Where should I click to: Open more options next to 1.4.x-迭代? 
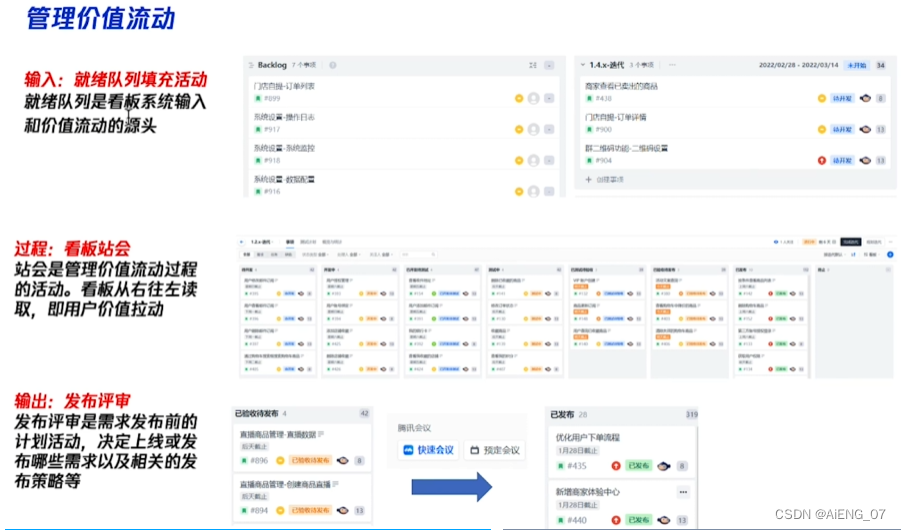point(672,65)
